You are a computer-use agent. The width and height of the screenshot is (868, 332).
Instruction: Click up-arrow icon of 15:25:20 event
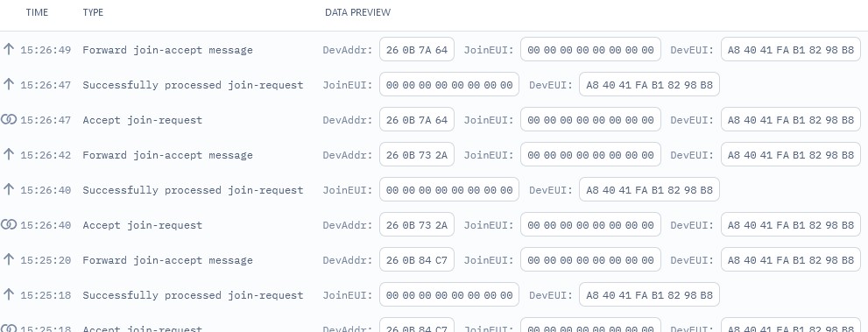8,259
